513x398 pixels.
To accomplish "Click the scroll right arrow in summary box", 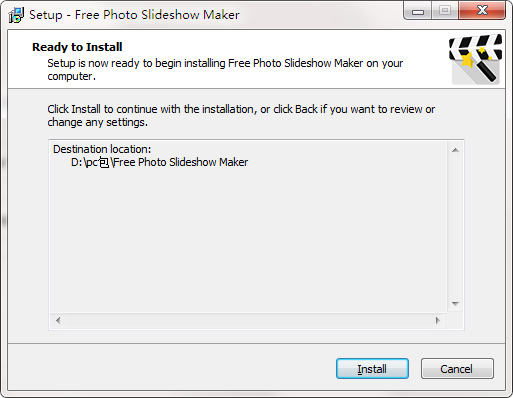I will (438, 321).
